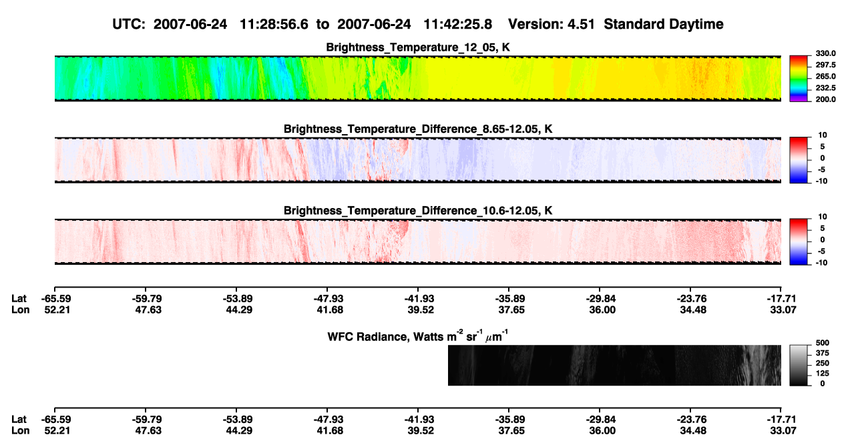The height and width of the screenshot is (445, 868).
Task: Click the 10.6-12.05 temperature difference image strip
Action: (x=418, y=242)
